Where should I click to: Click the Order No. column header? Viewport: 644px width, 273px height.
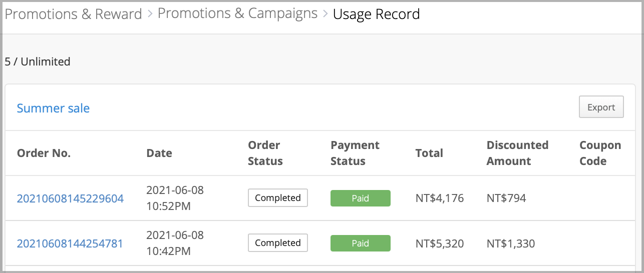pyautogui.click(x=44, y=153)
